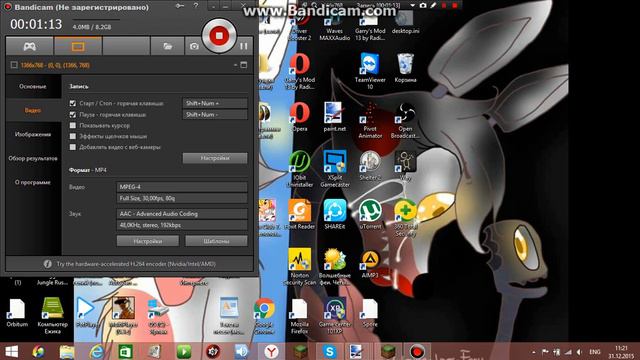This screenshot has height=360, width=640.
Task: Open the output folder icon in Bandicam
Action: 167,46
